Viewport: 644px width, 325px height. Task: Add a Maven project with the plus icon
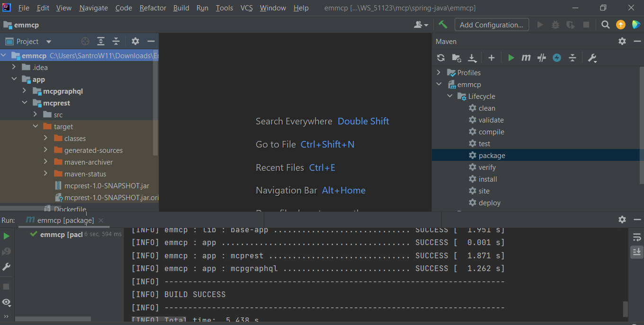pos(492,58)
